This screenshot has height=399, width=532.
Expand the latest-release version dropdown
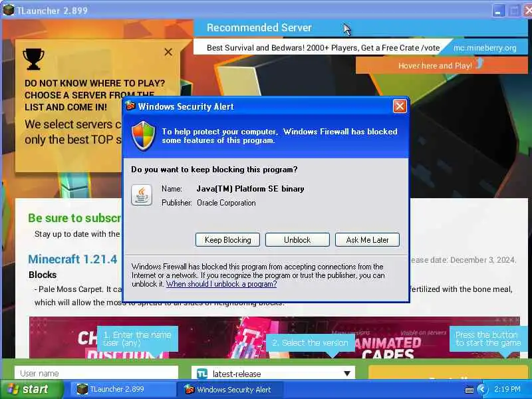point(273,373)
